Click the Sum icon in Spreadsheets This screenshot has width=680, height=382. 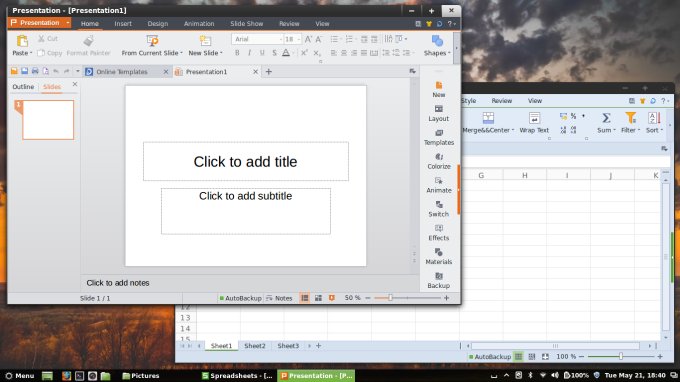pyautogui.click(x=606, y=123)
